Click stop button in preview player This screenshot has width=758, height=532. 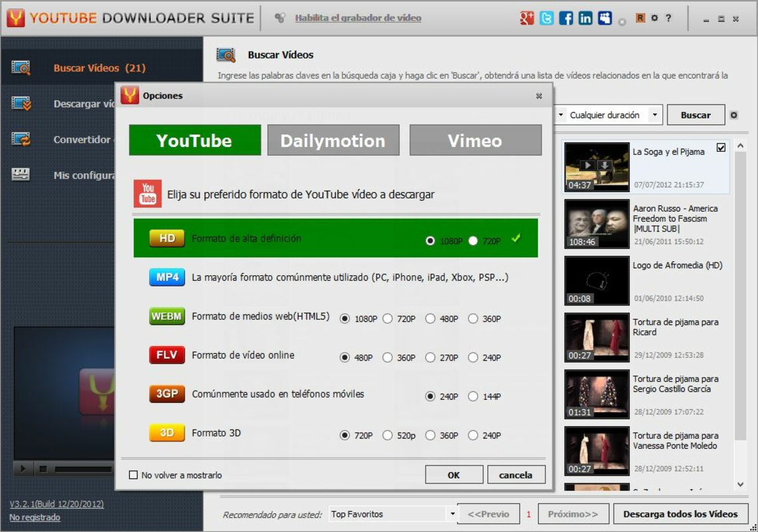click(43, 469)
